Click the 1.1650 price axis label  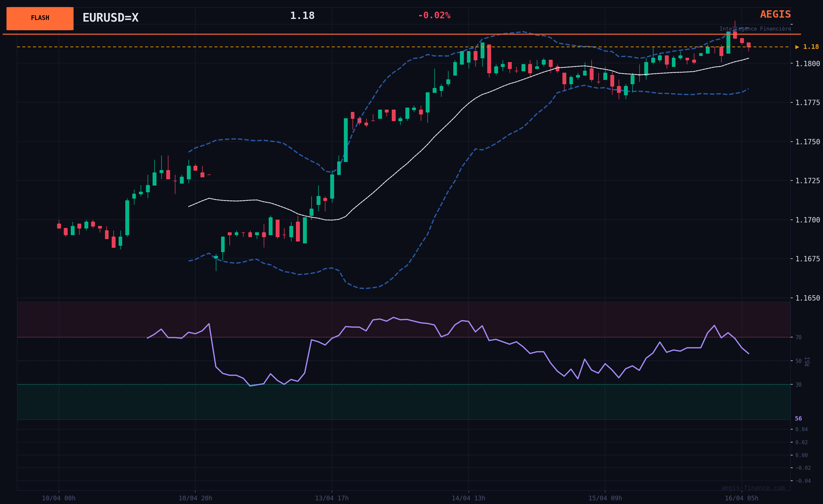coord(807,298)
